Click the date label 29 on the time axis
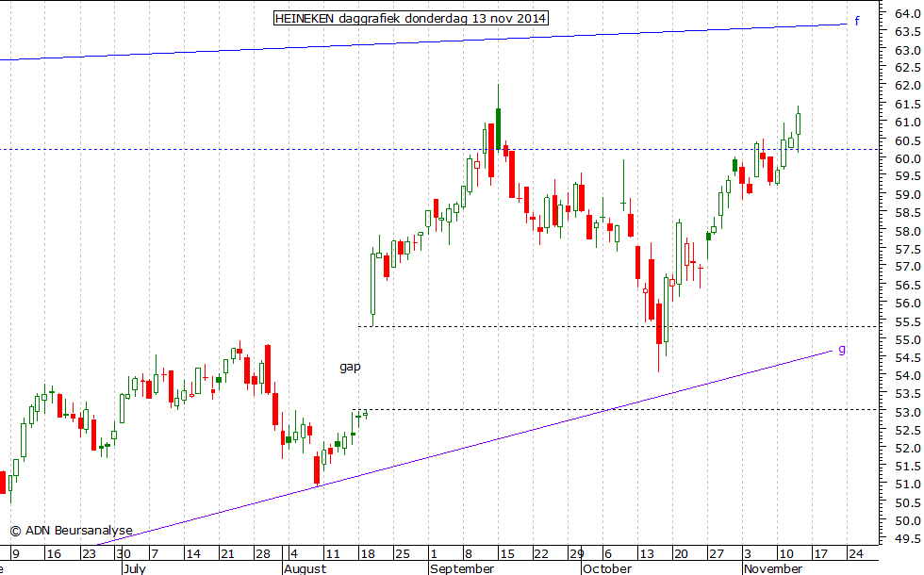Viewport: 924px width, 575px height. [577, 554]
